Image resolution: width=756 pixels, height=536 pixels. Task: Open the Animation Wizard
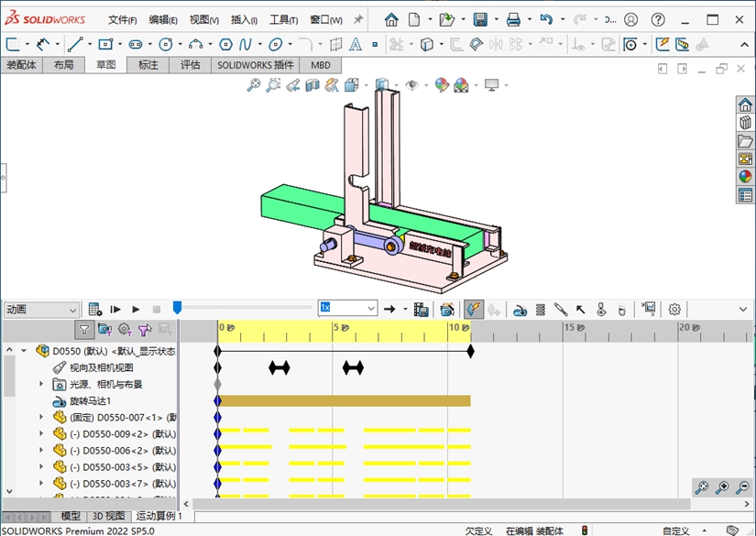tap(447, 309)
